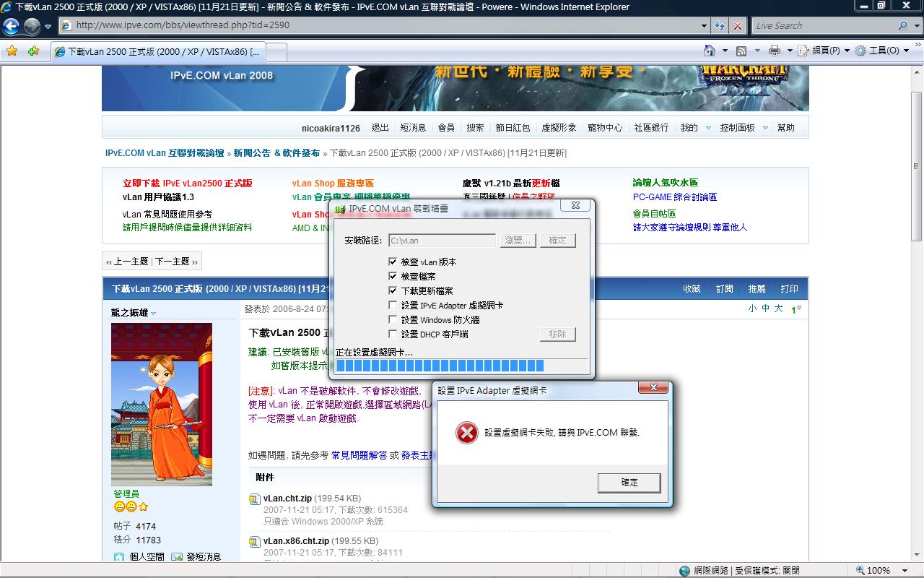Click the Print icon in IE command bar

775,51
